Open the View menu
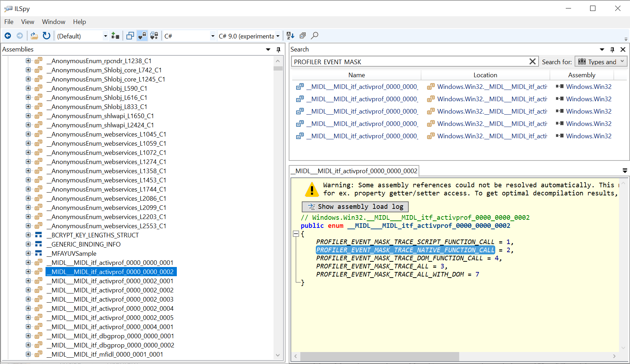 pyautogui.click(x=28, y=22)
